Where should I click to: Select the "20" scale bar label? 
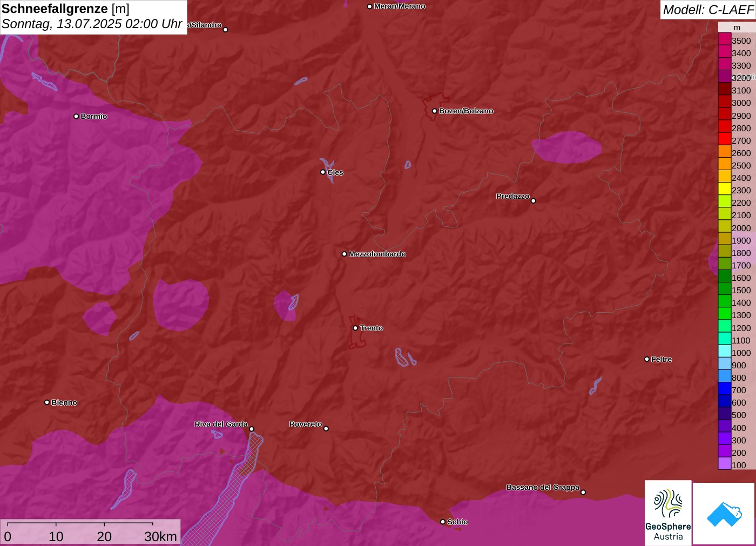tap(104, 536)
